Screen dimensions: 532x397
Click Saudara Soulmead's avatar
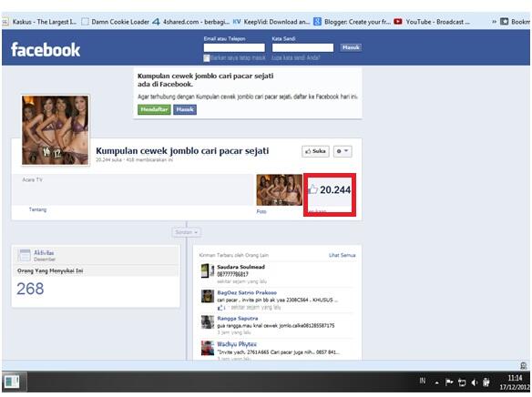208,270
